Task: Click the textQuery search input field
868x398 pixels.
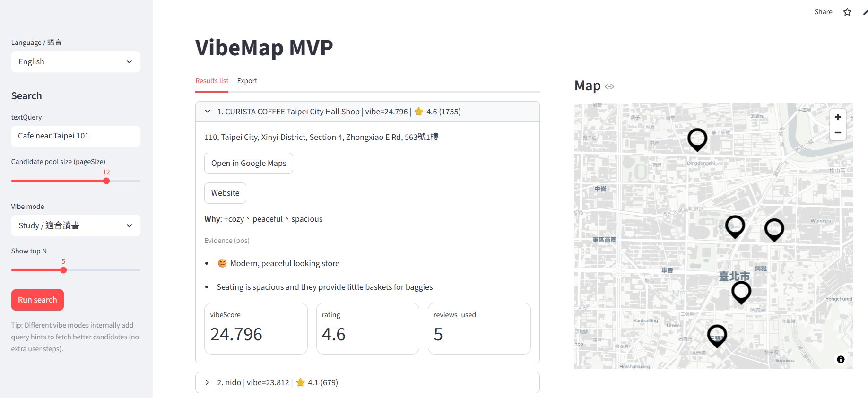Action: pyautogui.click(x=76, y=136)
